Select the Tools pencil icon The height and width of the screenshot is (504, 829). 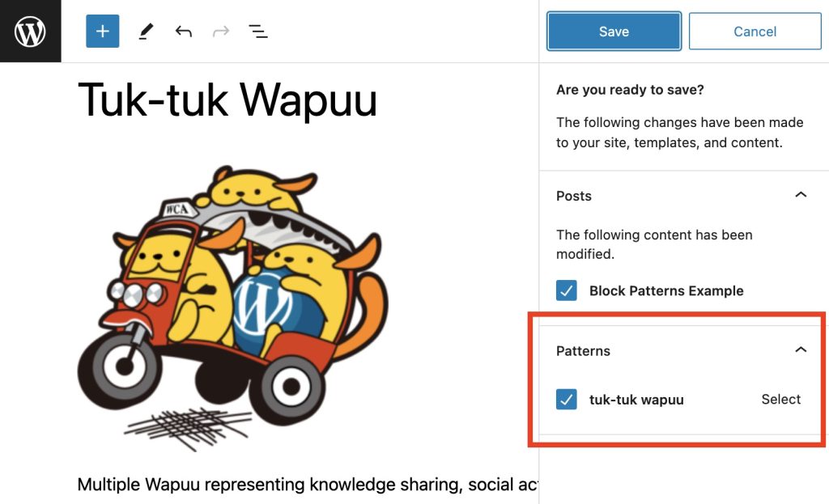click(146, 32)
